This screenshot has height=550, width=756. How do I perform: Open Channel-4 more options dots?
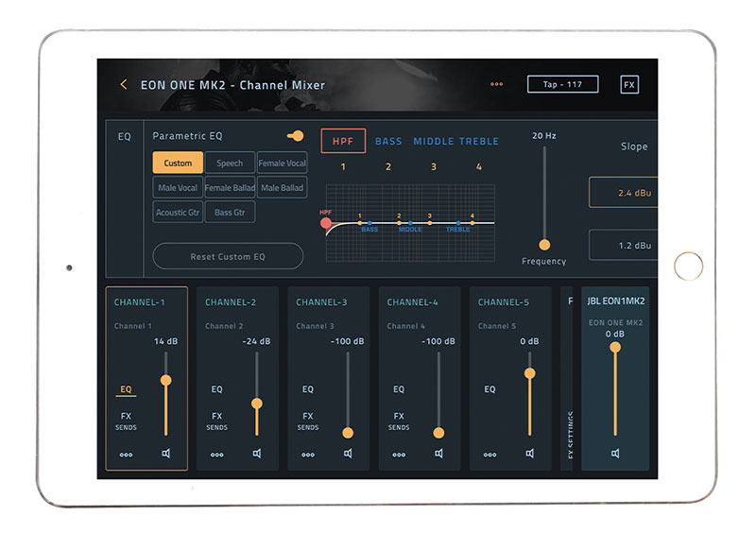399,455
